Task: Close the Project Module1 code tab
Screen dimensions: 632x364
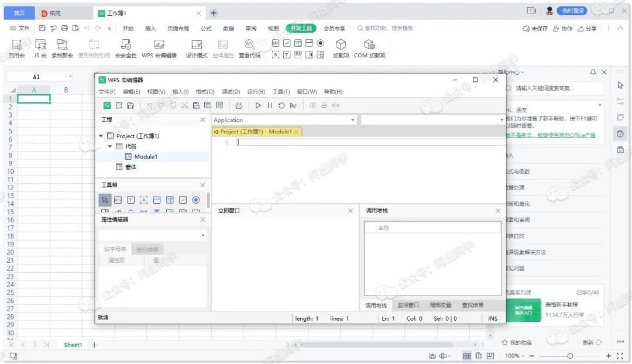Action: (x=297, y=132)
